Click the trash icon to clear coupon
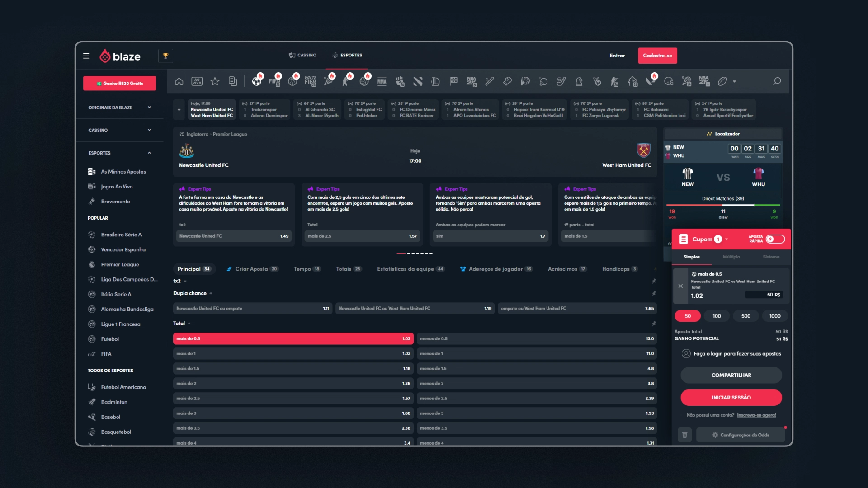Image resolution: width=868 pixels, height=488 pixels. point(684,435)
